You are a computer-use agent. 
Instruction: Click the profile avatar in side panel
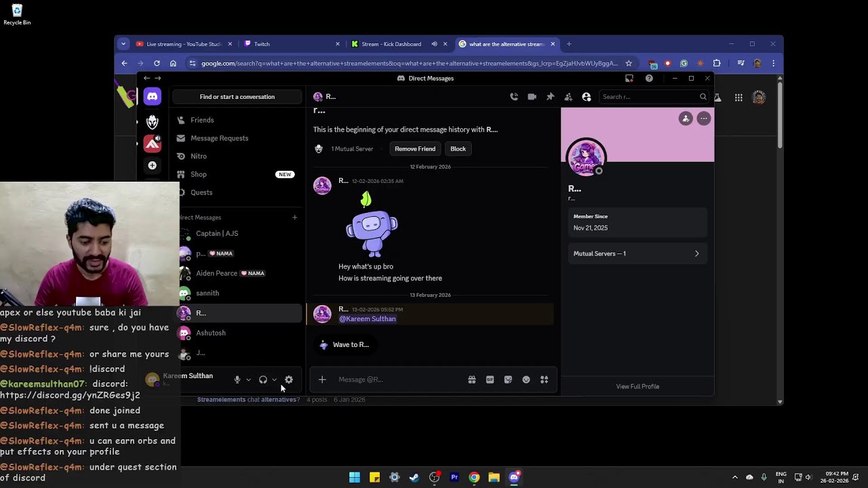tap(586, 158)
